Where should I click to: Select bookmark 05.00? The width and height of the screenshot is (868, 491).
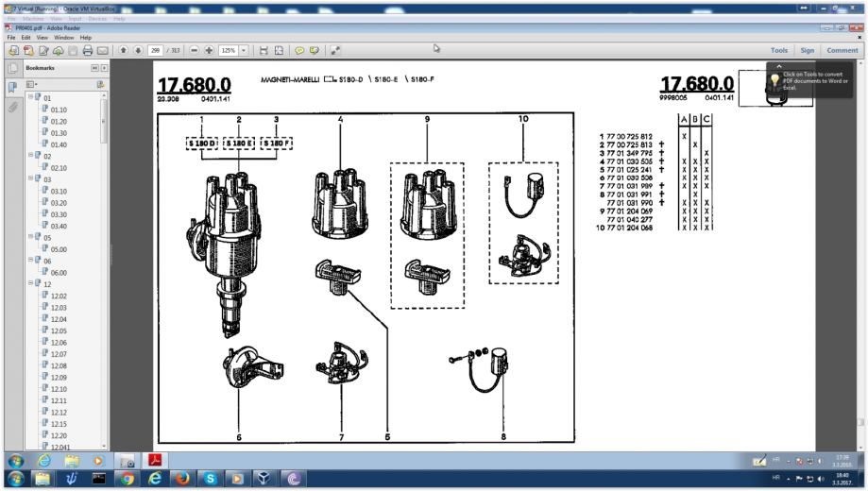59,249
